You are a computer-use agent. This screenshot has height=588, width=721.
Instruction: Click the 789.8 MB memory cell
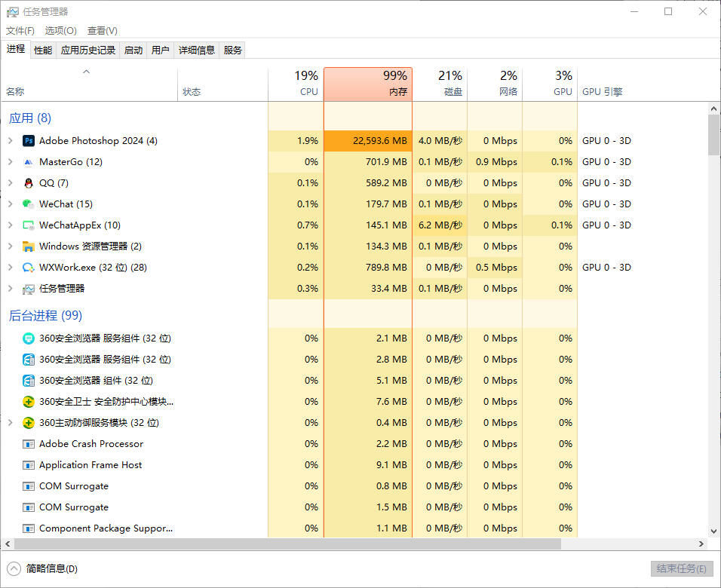point(368,268)
